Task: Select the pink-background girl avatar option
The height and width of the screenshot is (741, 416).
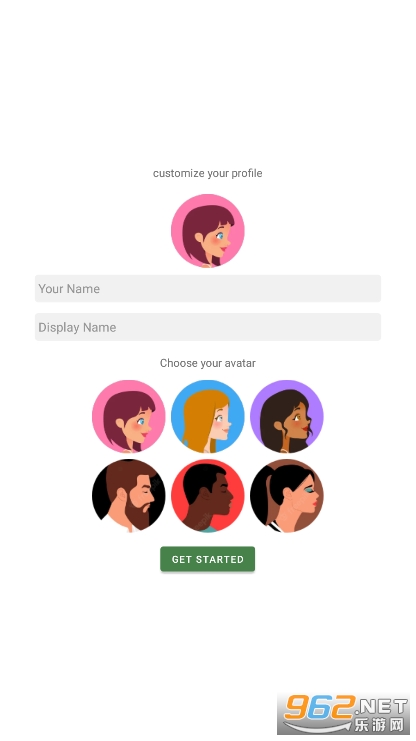Action: [x=129, y=416]
